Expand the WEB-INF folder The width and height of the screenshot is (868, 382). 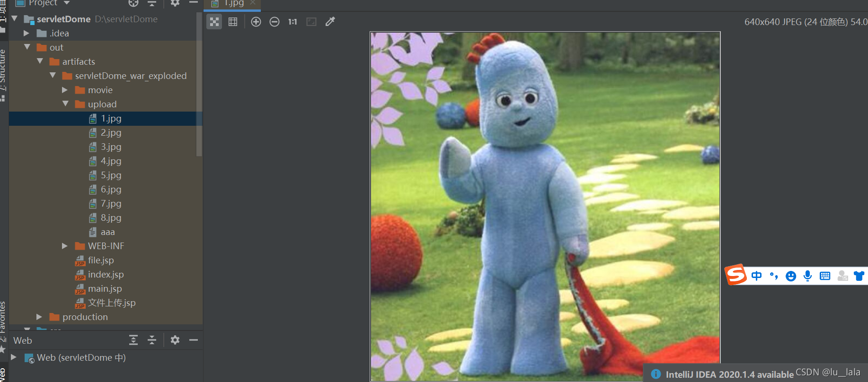click(x=65, y=246)
